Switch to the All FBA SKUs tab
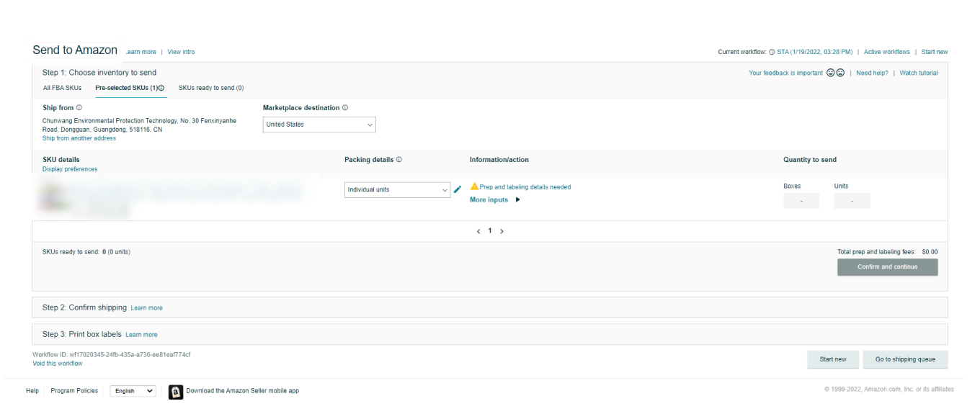 point(62,88)
